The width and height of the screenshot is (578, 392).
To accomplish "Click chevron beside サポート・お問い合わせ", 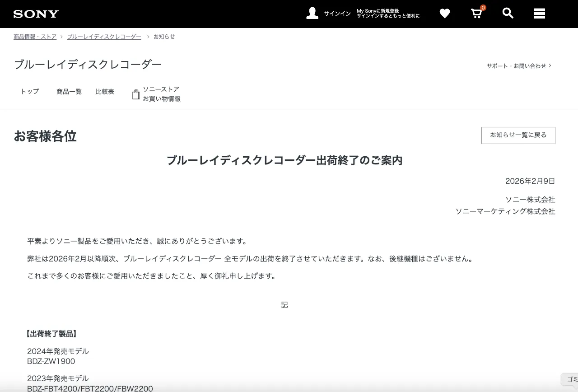I will tap(550, 65).
